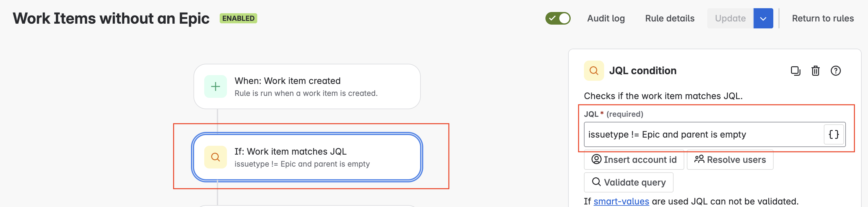Image resolution: width=868 pixels, height=207 pixels.
Task: Select the When: Work item created trigger
Action: (x=307, y=86)
